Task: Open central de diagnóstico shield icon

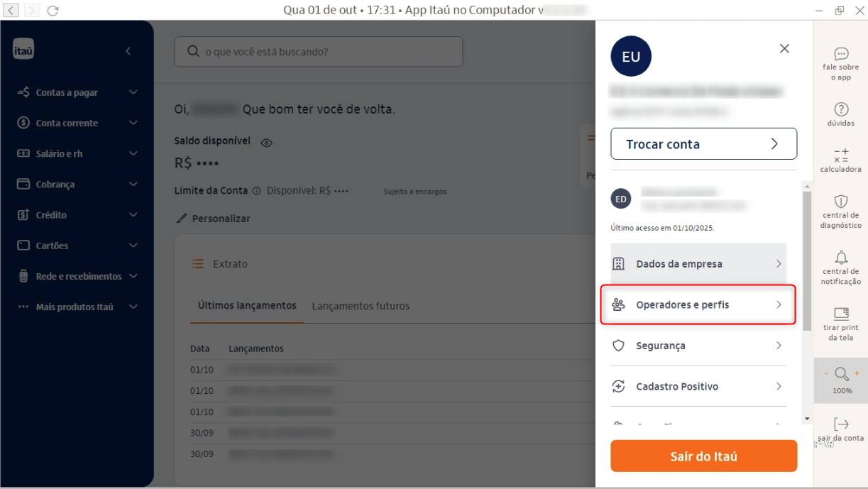Action: tap(841, 202)
